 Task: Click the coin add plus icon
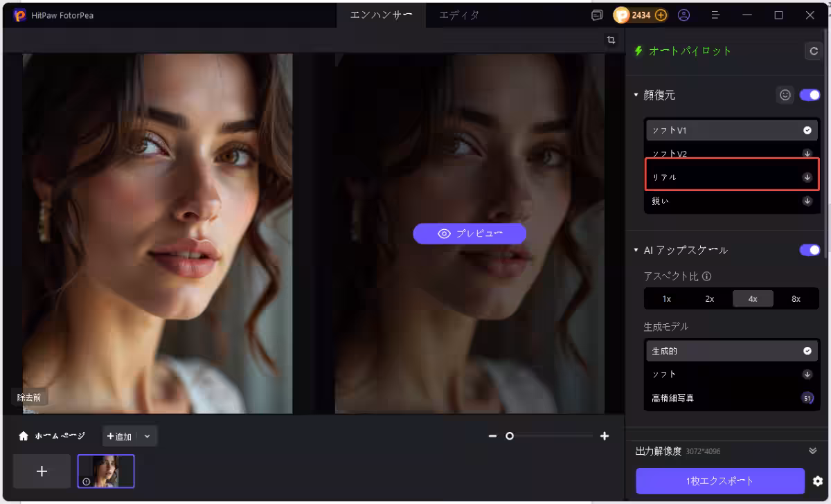click(x=661, y=15)
